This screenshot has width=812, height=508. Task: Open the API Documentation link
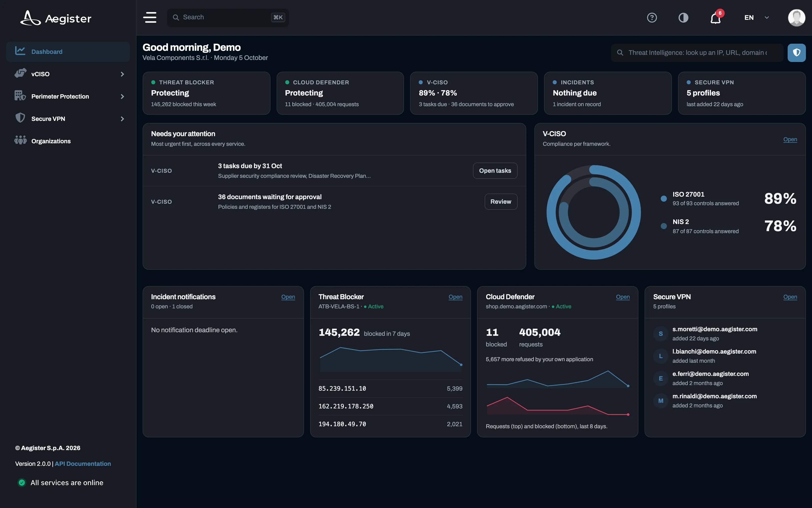(x=82, y=464)
